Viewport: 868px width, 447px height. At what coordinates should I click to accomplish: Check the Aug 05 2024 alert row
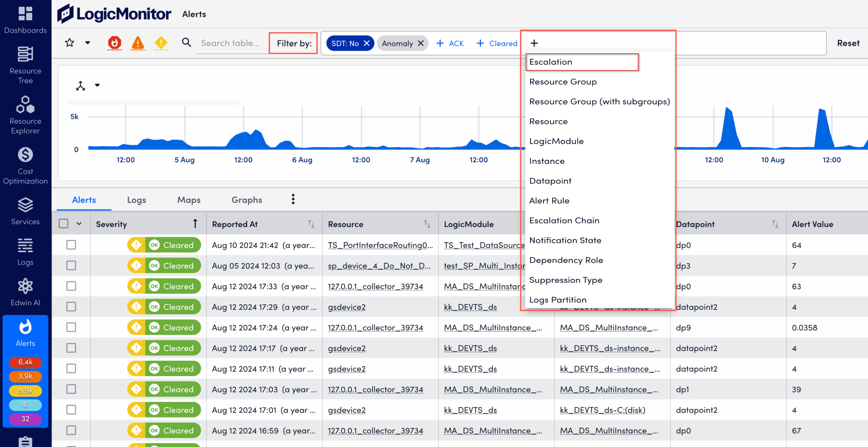pyautogui.click(x=71, y=265)
